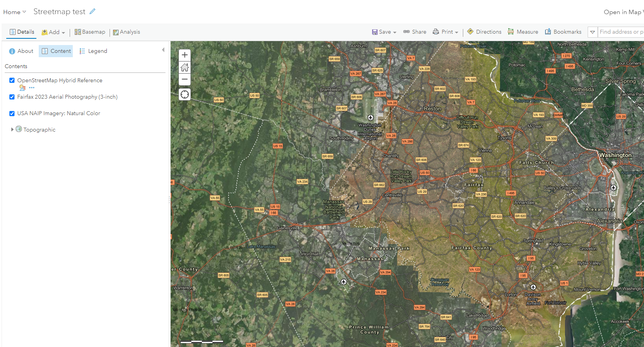Zoom out on the map
Screen dimensions: 644x347
pos(185,80)
